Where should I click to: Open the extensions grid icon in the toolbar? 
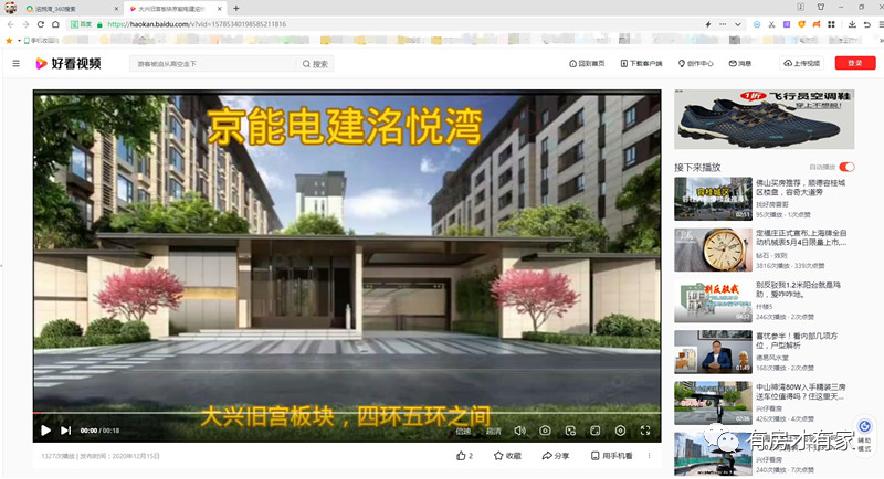tap(831, 25)
